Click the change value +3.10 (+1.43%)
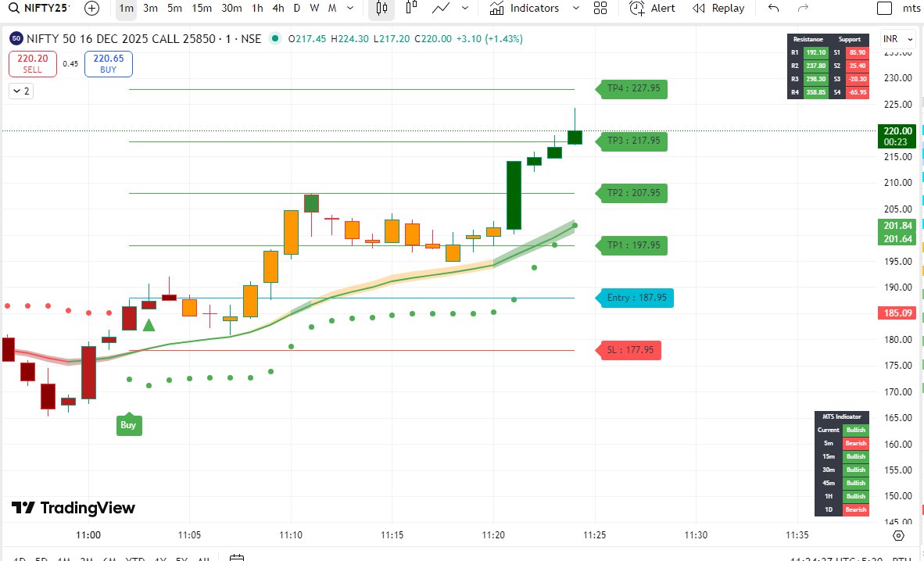The width and height of the screenshot is (924, 561). point(489,39)
